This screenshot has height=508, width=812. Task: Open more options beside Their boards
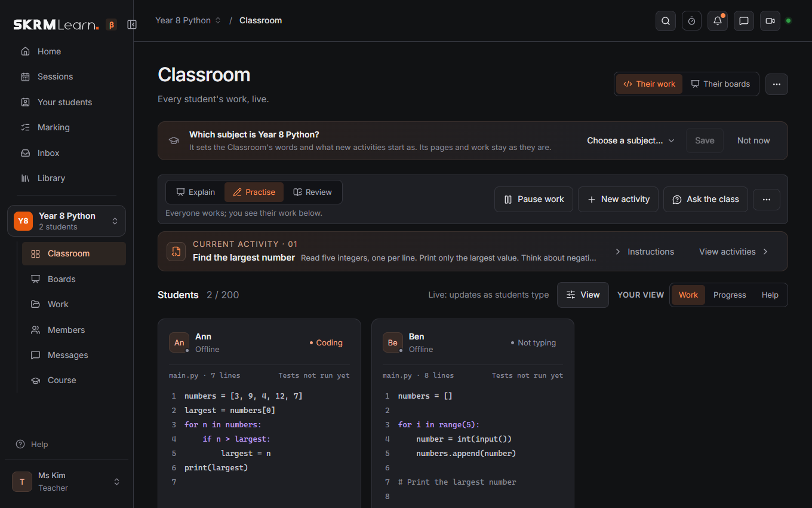point(777,84)
